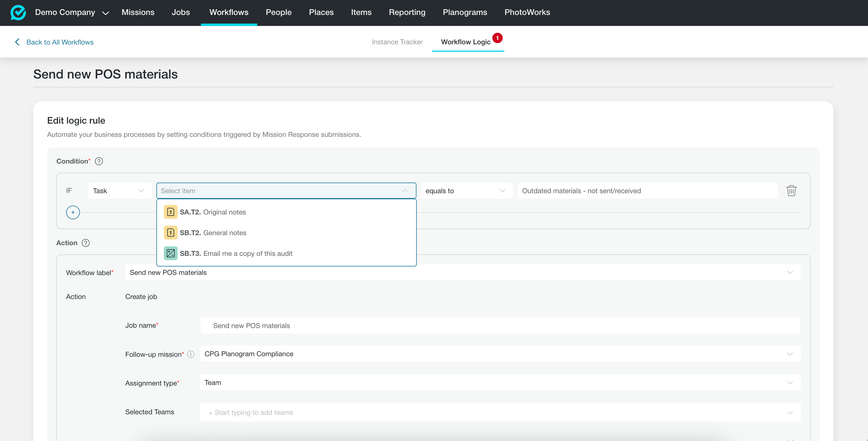Open the Assignment type dropdown
The width and height of the screenshot is (868, 441).
point(500,382)
